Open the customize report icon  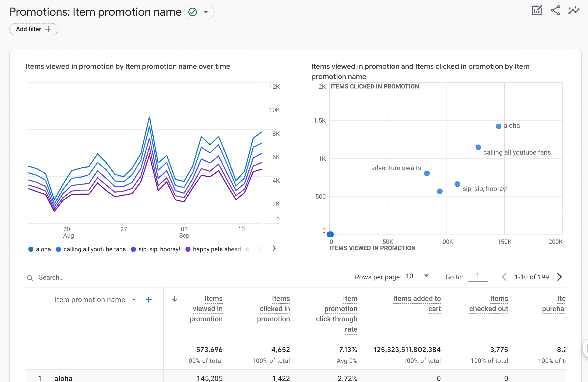pos(537,11)
